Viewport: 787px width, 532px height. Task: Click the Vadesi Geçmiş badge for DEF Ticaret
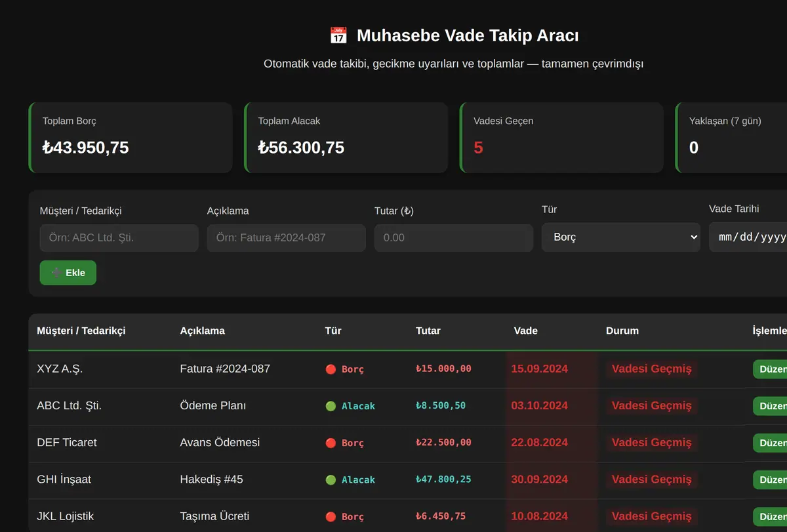(x=652, y=443)
